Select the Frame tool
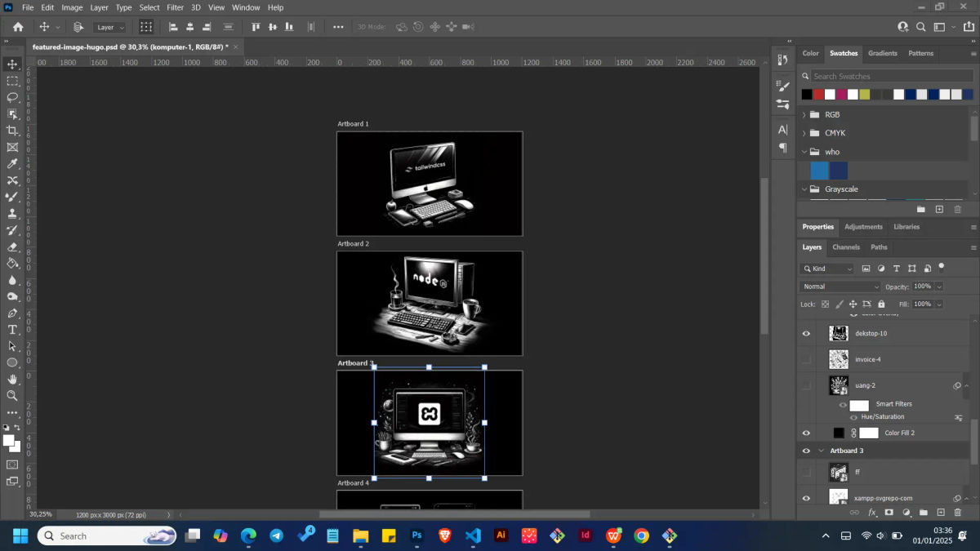Screen dimensions: 980x551 pos(12,147)
